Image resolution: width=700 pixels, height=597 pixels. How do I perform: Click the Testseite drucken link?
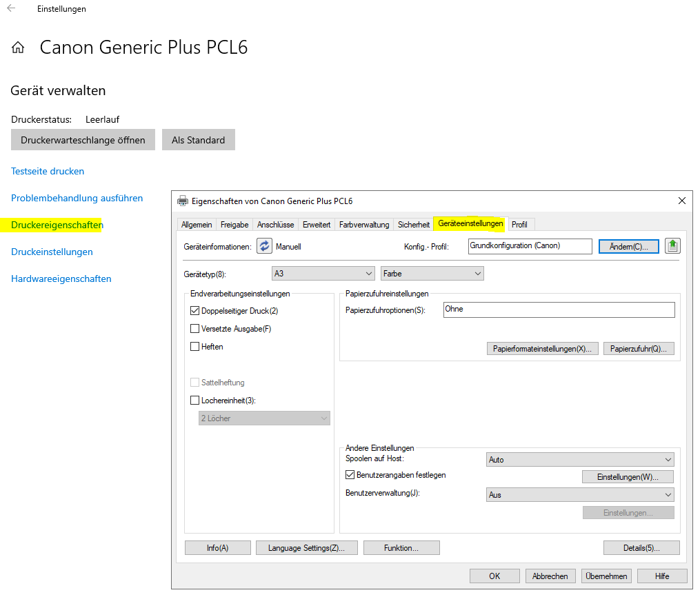48,172
